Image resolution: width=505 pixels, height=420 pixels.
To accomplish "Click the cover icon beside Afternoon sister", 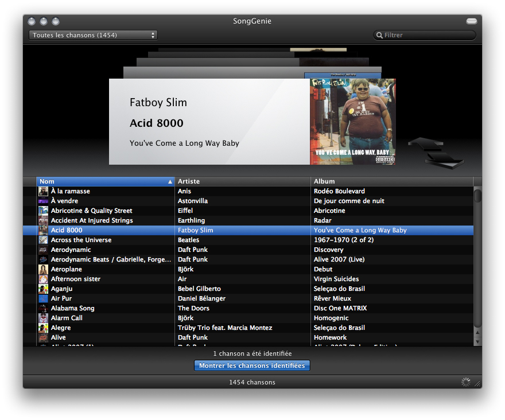I will [43, 279].
